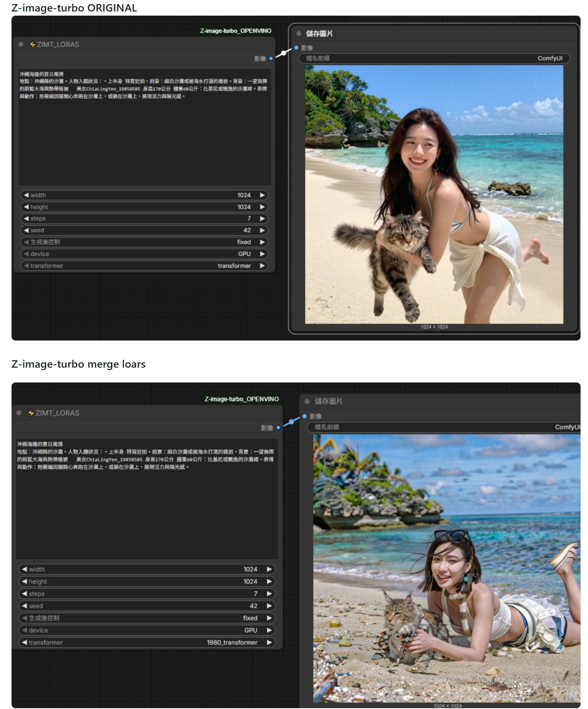Open the device GPU dropdown in top node
This screenshot has height=709, width=588.
144,254
